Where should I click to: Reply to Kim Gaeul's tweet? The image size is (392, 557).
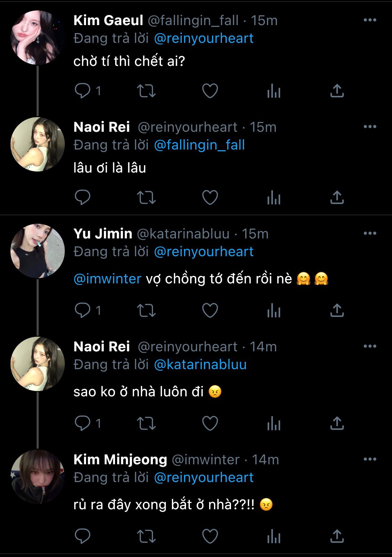83,91
